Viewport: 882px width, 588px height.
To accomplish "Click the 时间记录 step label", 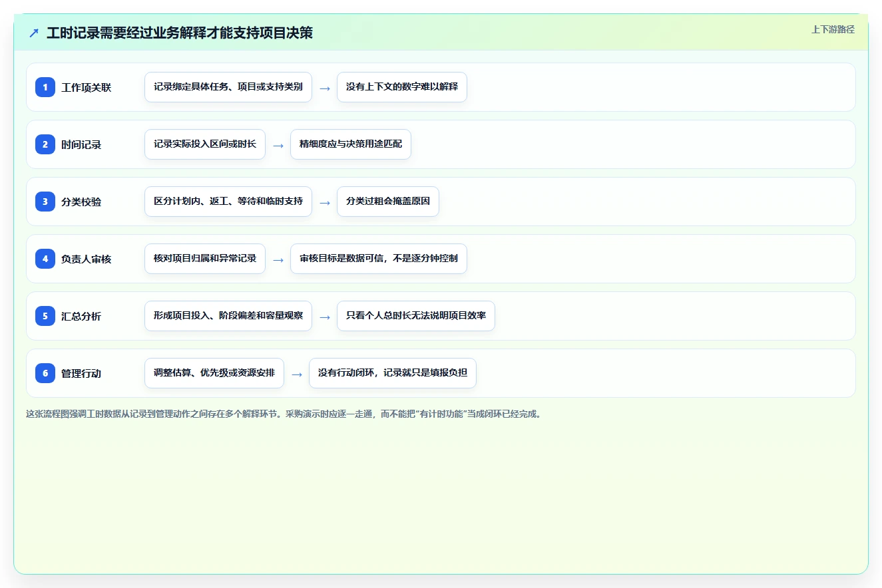I will tap(81, 144).
